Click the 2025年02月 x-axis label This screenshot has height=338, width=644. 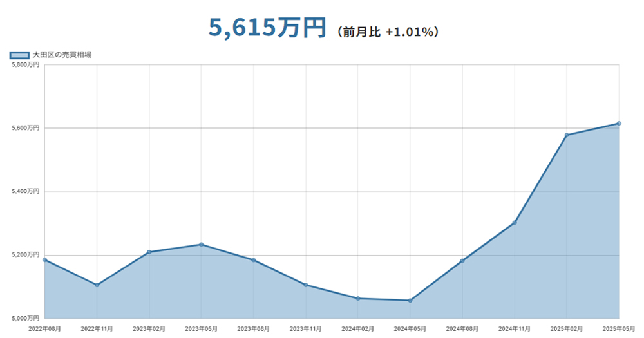click(x=567, y=329)
